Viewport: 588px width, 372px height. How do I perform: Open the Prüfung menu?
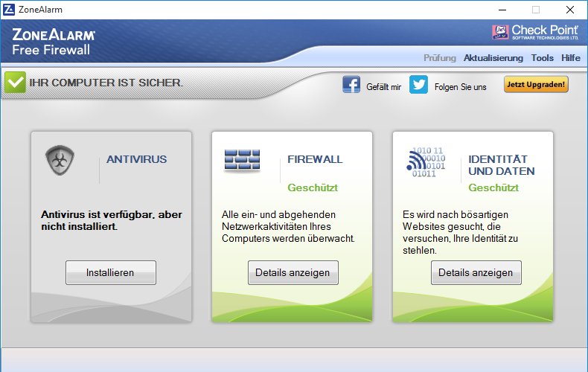click(439, 58)
